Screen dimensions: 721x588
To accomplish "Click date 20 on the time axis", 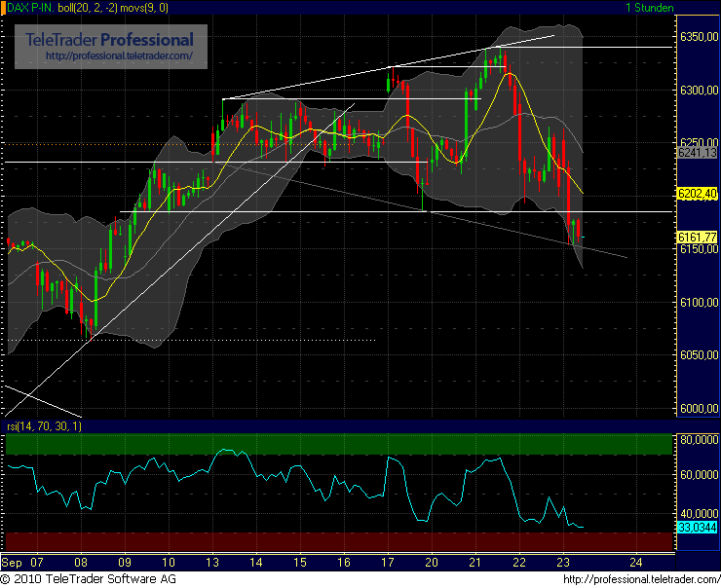I will pos(432,563).
